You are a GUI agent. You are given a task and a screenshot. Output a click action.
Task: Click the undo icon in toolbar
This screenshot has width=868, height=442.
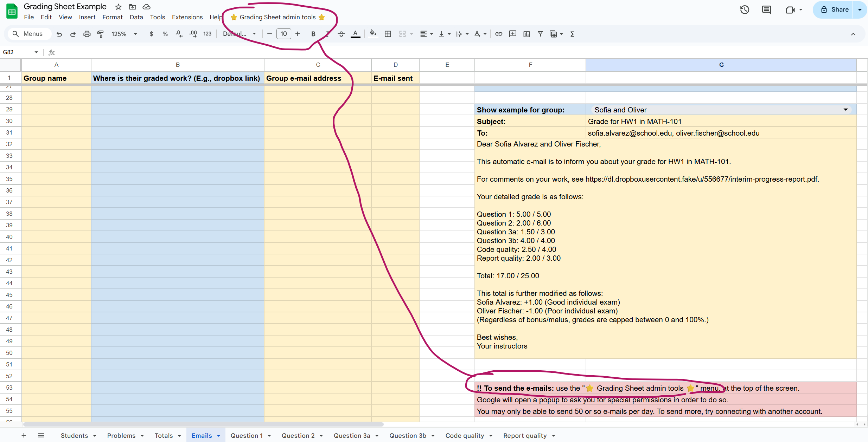pos(59,34)
